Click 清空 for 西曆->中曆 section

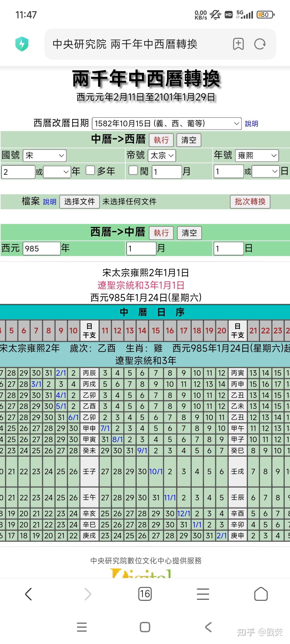(x=189, y=233)
